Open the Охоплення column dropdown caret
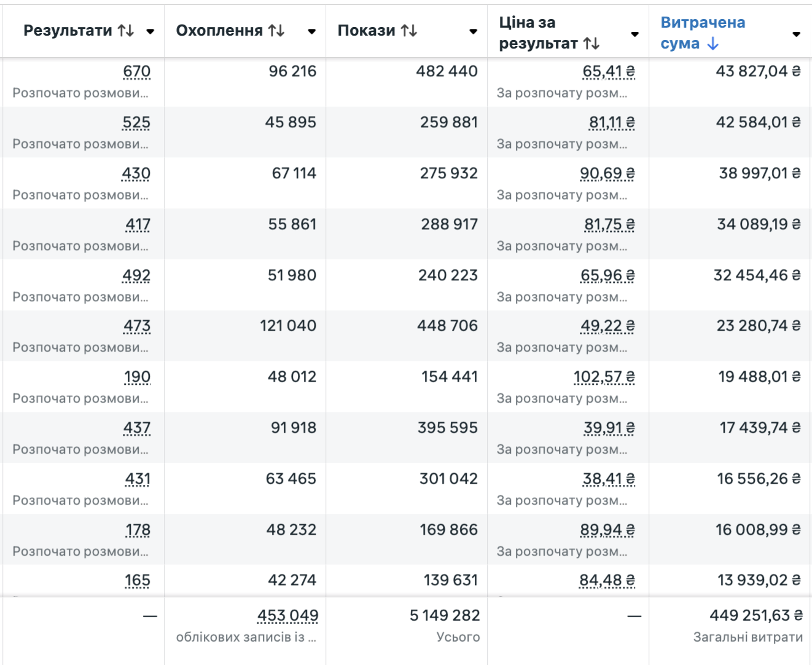 pos(312,31)
